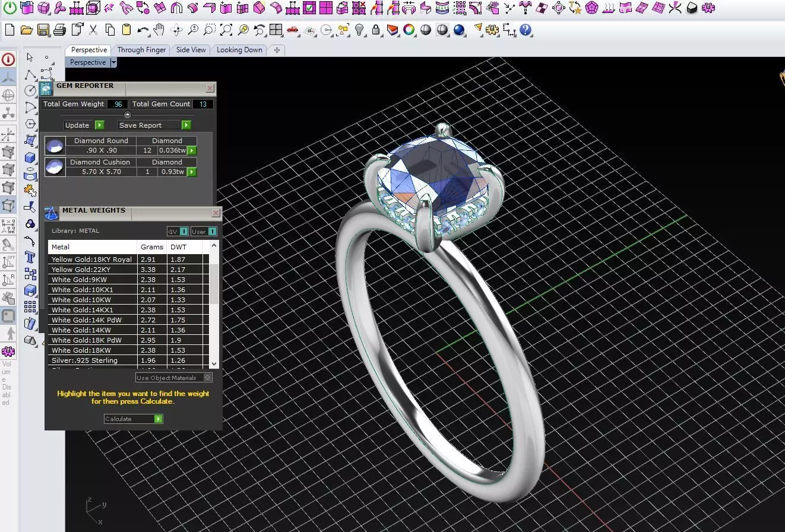
Task: Open the Perspective viewport dropdown arrow
Action: tap(113, 62)
